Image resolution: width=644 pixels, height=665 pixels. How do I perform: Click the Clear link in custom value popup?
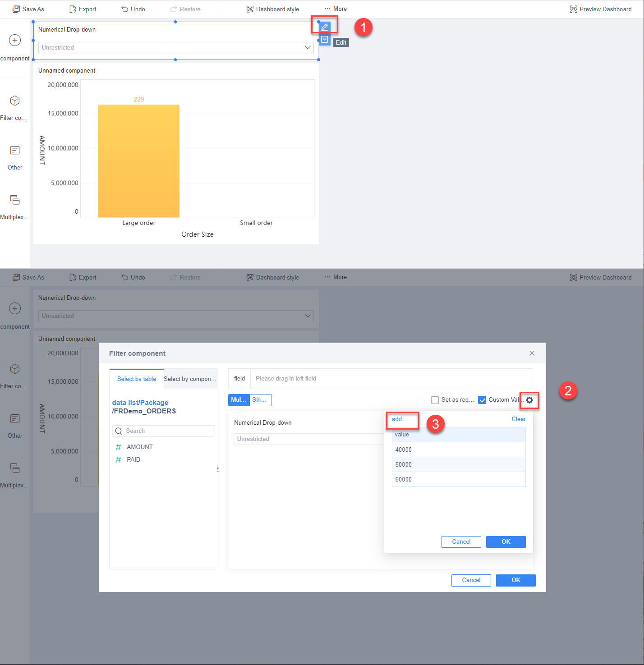(x=519, y=419)
